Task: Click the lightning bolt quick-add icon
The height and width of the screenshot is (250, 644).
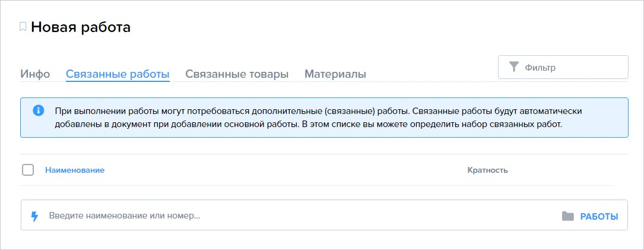Action: [x=35, y=216]
